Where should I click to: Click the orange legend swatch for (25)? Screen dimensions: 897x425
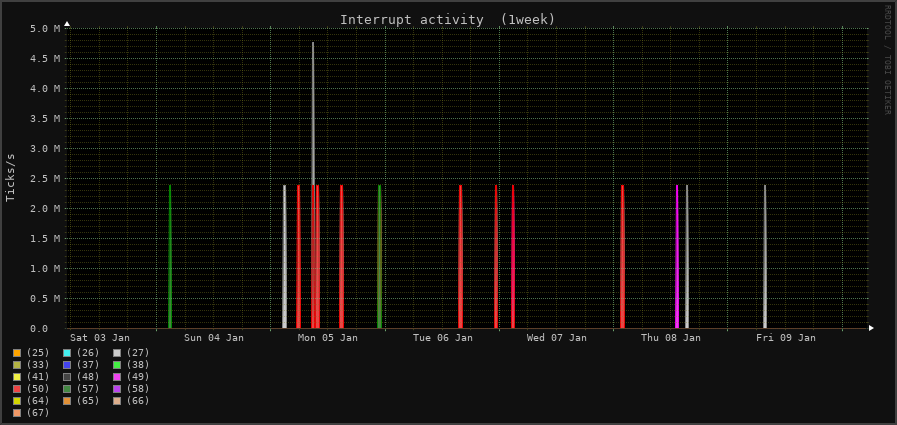click(x=17, y=353)
